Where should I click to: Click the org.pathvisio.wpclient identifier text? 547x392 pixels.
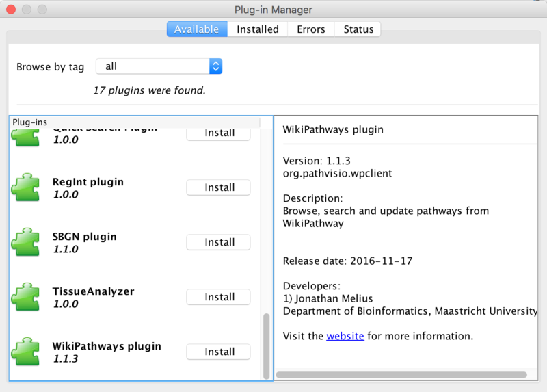337,174
